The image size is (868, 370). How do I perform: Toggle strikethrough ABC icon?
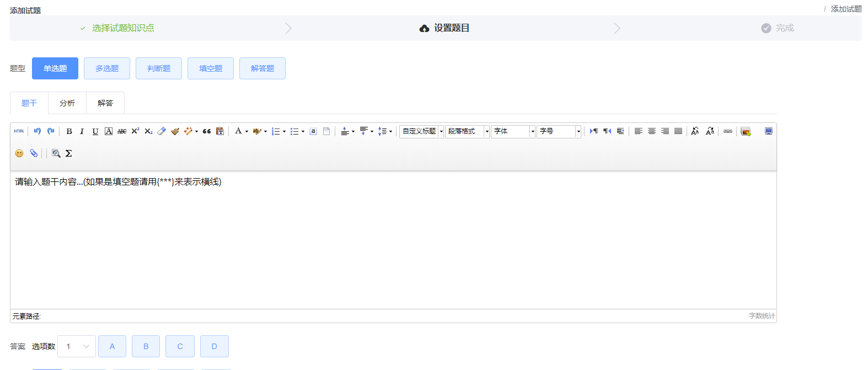(122, 131)
